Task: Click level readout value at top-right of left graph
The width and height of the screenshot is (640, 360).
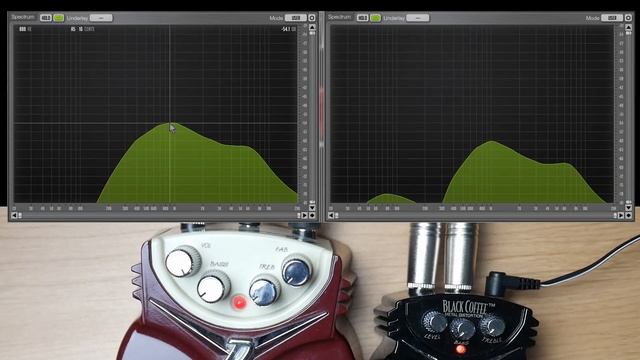Action: tap(288, 29)
